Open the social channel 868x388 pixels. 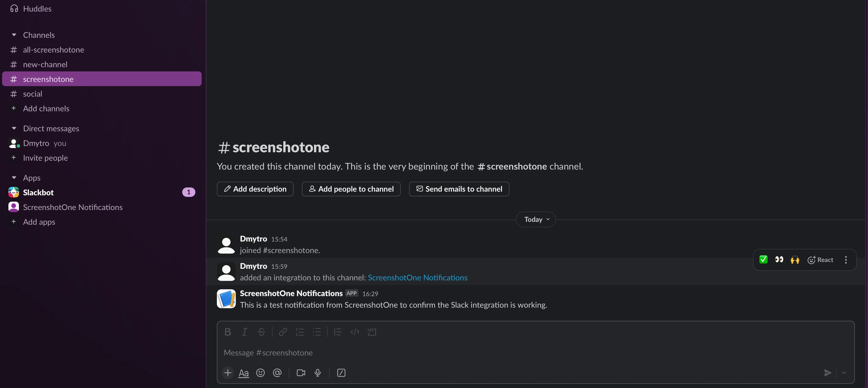(x=33, y=94)
